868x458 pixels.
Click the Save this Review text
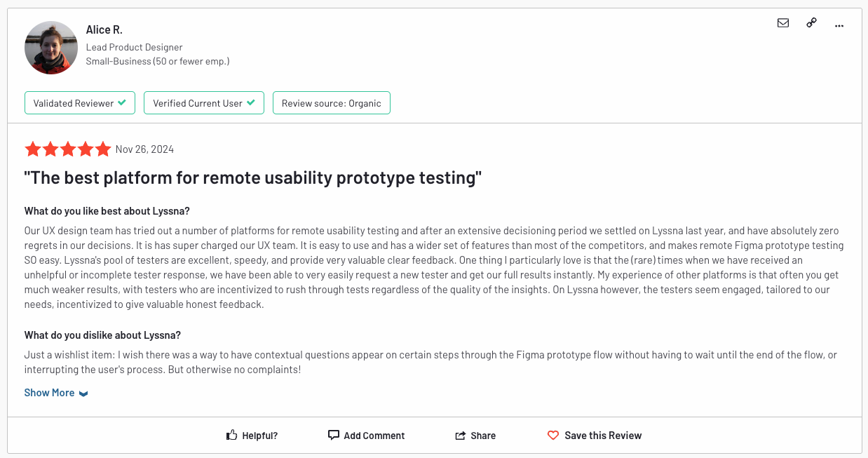pyautogui.click(x=603, y=436)
